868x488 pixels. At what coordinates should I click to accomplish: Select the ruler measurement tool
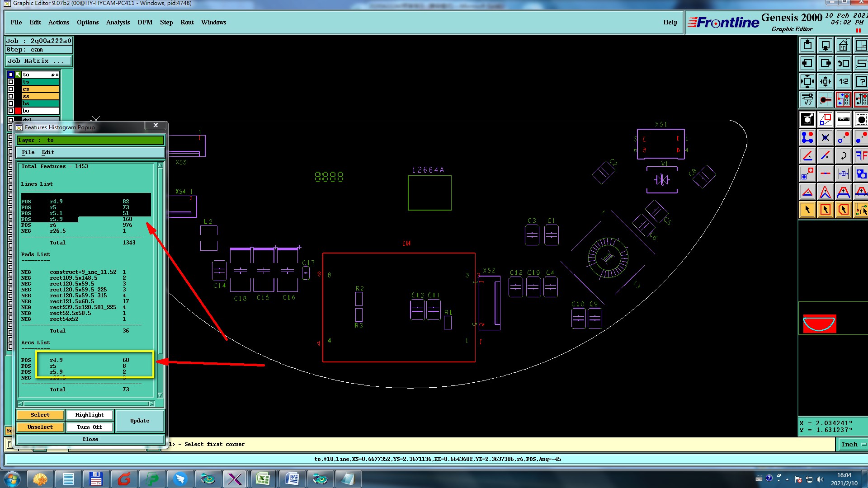(x=844, y=119)
